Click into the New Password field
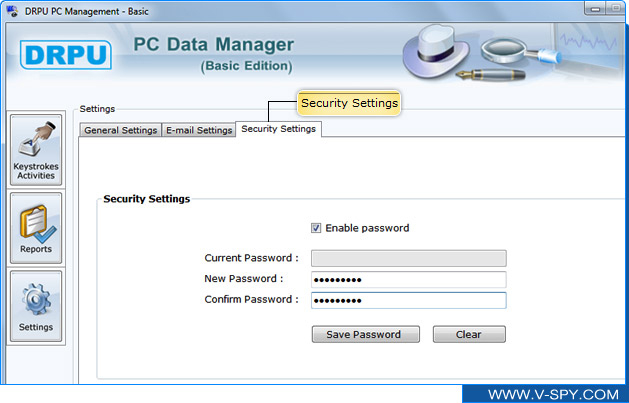This screenshot has height=403, width=629. coord(409,279)
